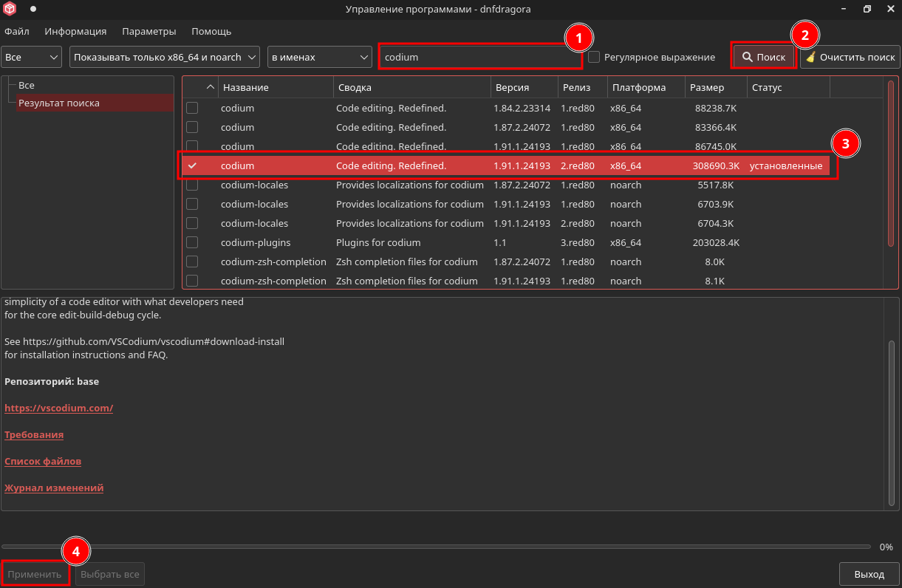Open the vscodium.com homepage link
This screenshot has width=902, height=588.
point(58,408)
